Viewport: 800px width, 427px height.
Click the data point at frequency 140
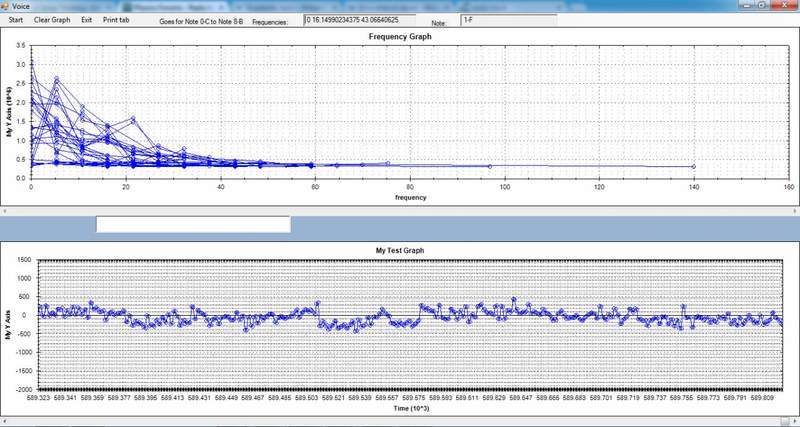(693, 167)
